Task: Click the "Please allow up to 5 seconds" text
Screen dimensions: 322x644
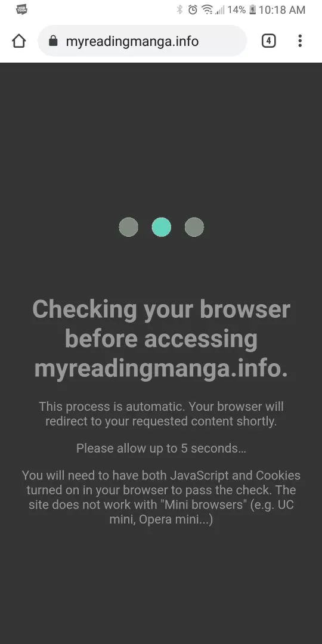Action: click(161, 448)
